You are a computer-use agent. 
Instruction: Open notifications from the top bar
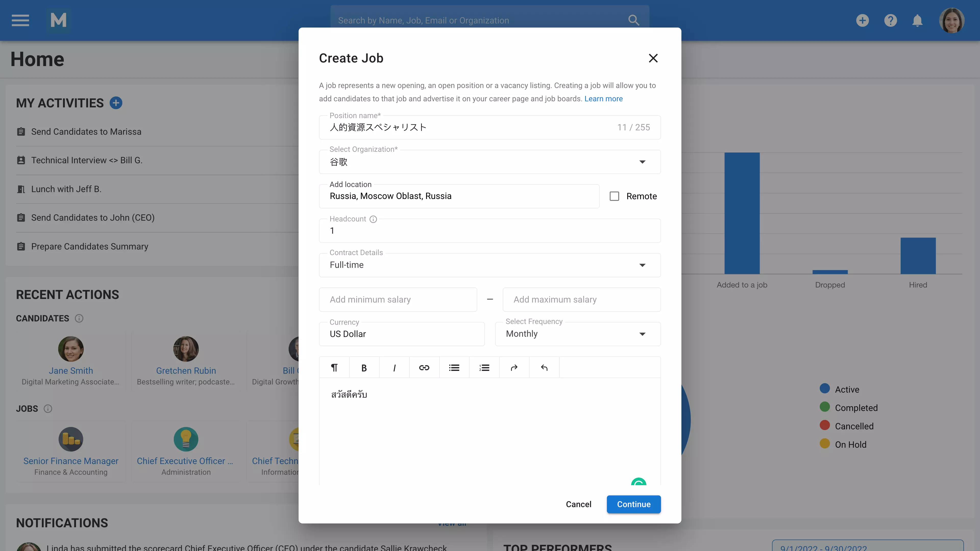917,20
